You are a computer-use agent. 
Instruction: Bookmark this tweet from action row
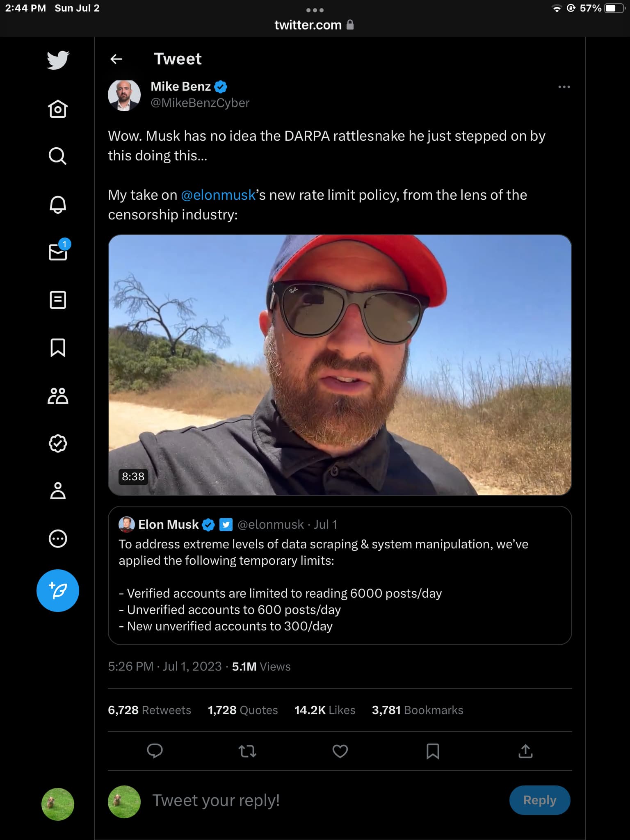(433, 751)
